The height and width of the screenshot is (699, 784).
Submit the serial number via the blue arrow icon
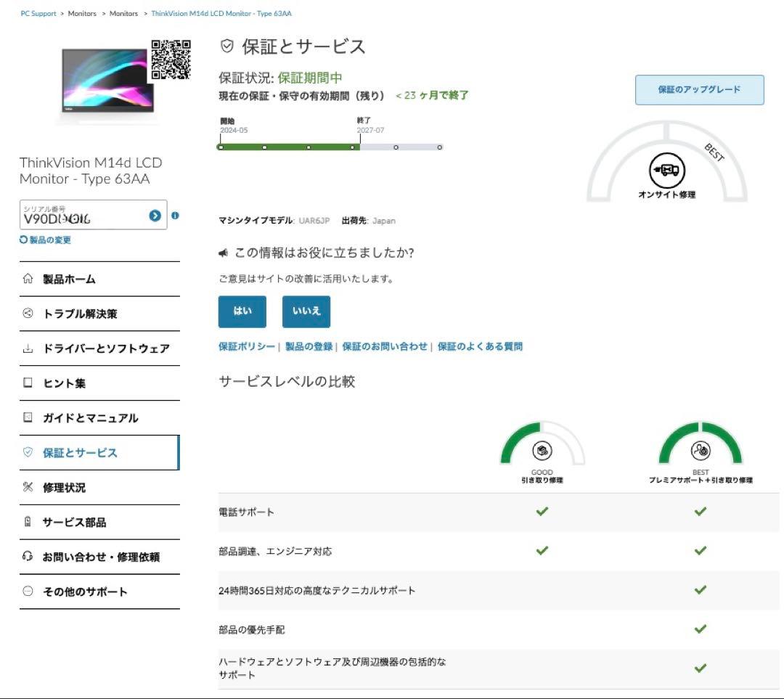pyautogui.click(x=155, y=215)
